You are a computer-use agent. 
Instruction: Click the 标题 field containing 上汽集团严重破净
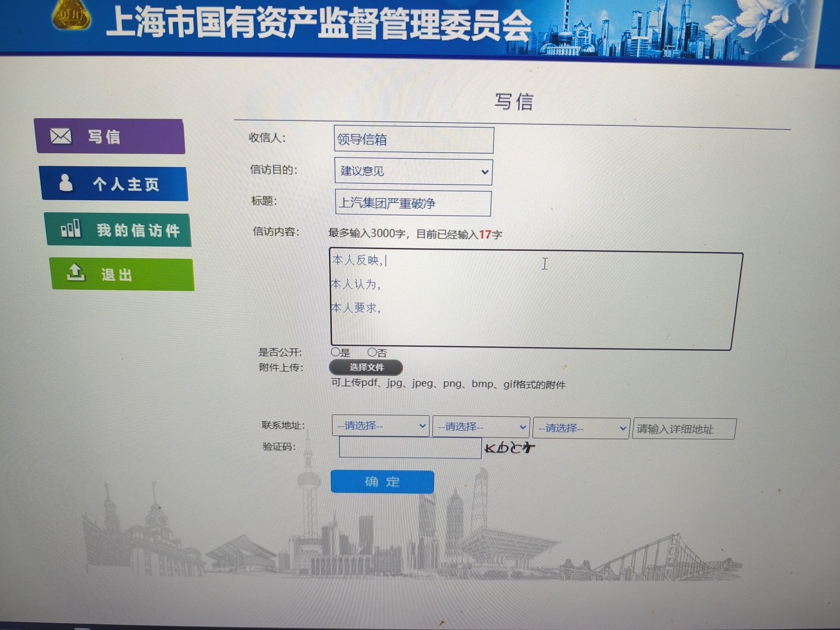413,203
